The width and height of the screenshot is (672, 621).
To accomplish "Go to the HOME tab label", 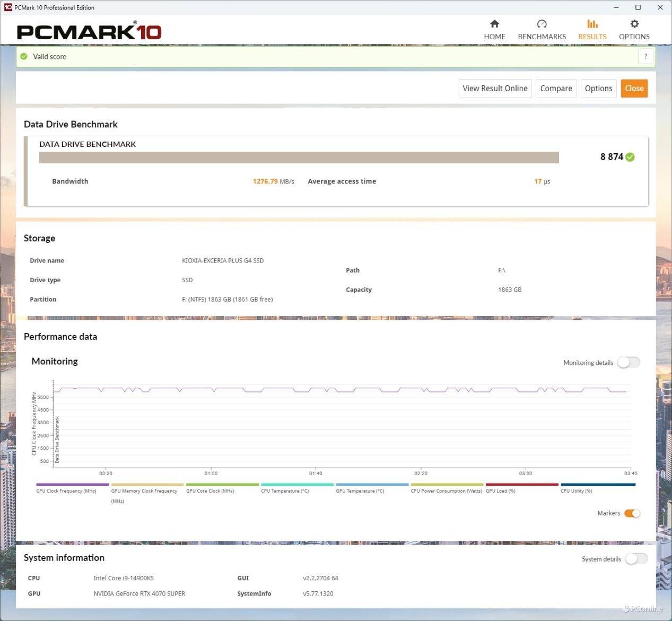I will pyautogui.click(x=494, y=37).
